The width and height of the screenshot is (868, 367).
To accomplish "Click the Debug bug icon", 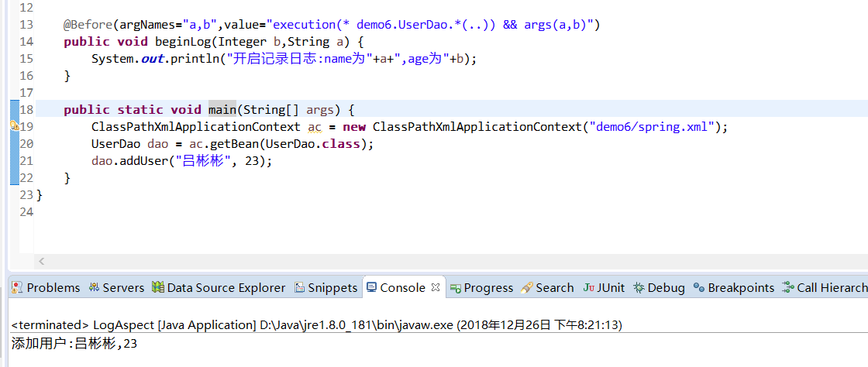I will (x=639, y=287).
